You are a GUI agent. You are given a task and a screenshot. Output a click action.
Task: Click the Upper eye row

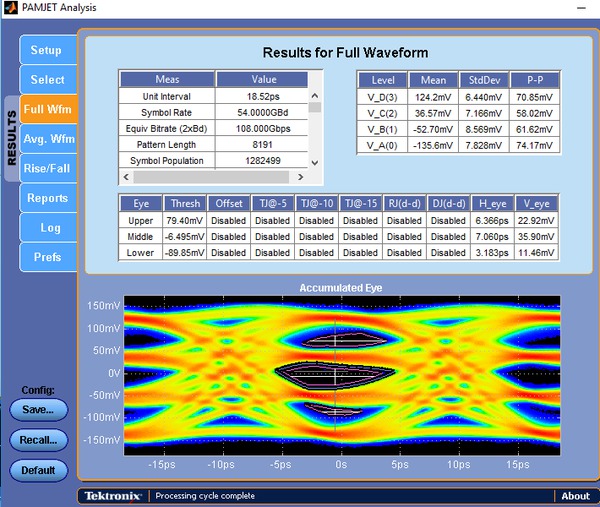coord(140,220)
